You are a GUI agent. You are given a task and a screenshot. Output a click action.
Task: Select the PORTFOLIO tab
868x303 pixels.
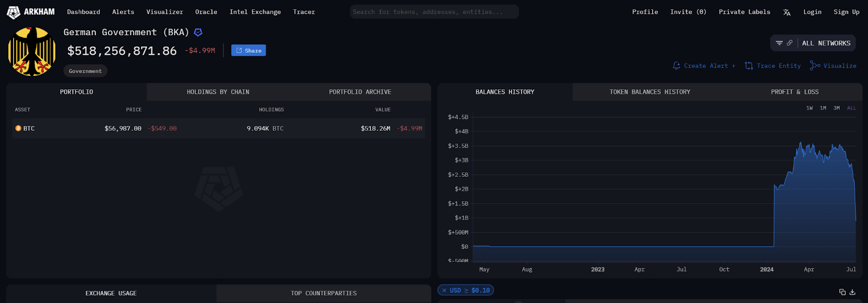tap(76, 92)
